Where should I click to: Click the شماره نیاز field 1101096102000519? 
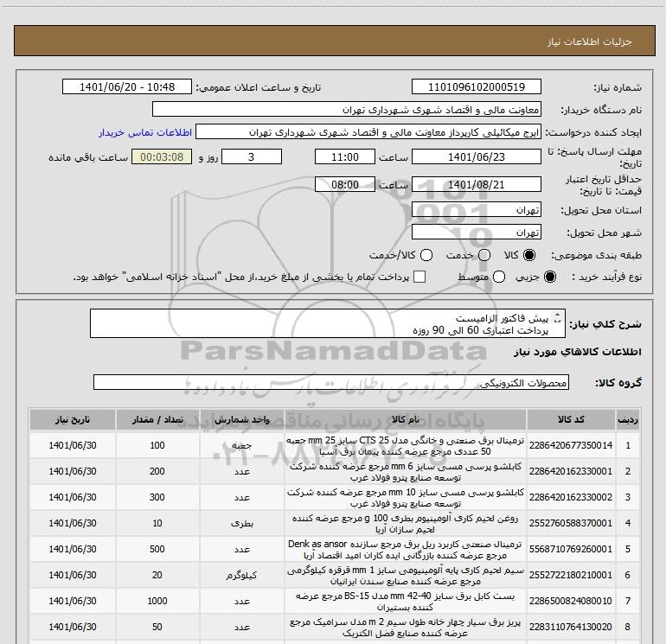476,87
